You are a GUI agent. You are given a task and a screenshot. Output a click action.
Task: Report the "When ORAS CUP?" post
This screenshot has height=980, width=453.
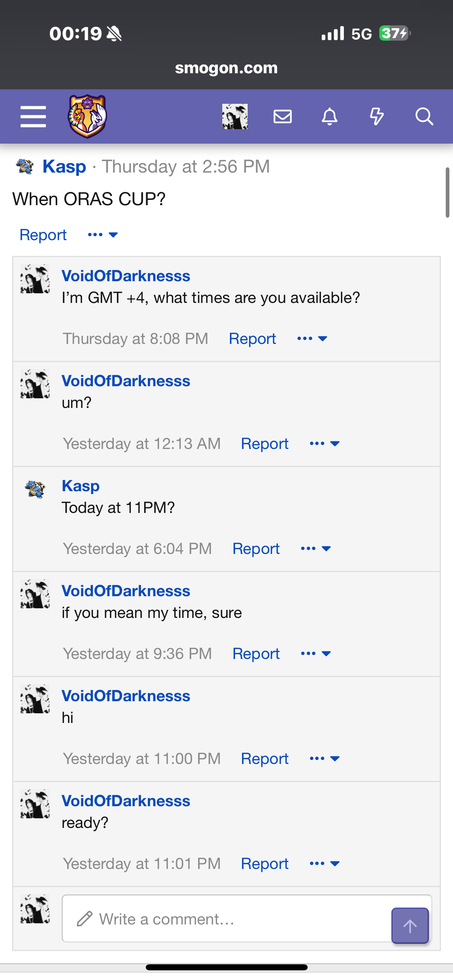(x=43, y=235)
